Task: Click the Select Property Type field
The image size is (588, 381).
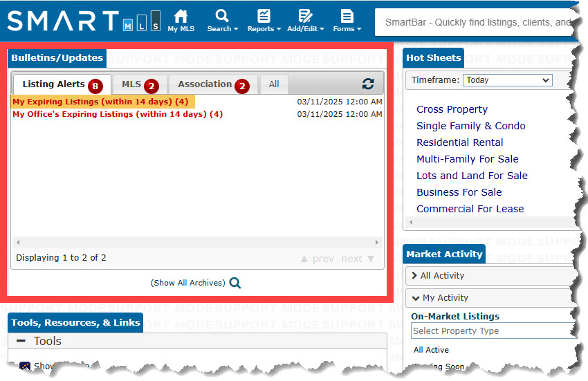Action: (x=494, y=331)
